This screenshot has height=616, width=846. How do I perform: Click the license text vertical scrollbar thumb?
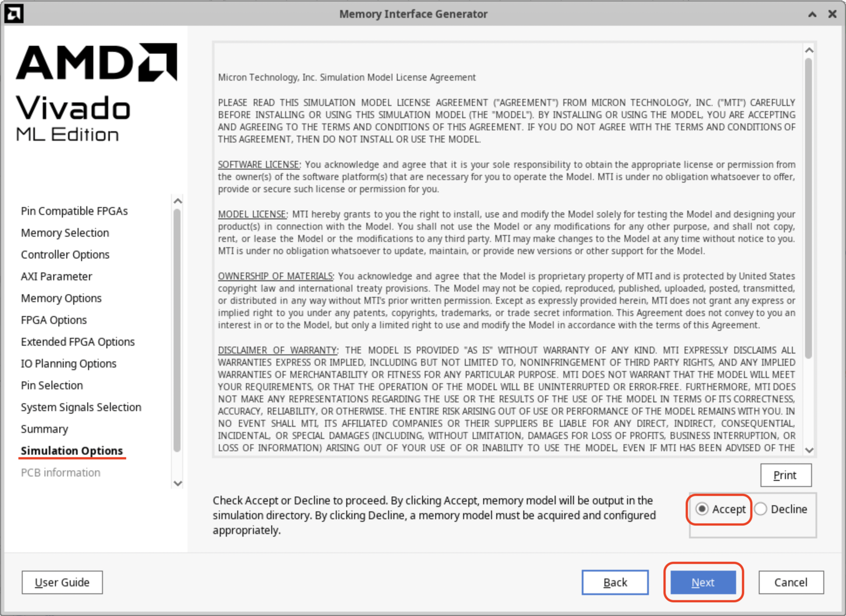click(x=808, y=209)
